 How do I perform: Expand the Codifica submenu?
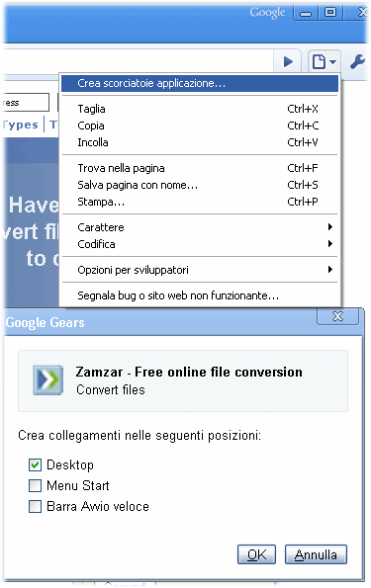pyautogui.click(x=200, y=244)
